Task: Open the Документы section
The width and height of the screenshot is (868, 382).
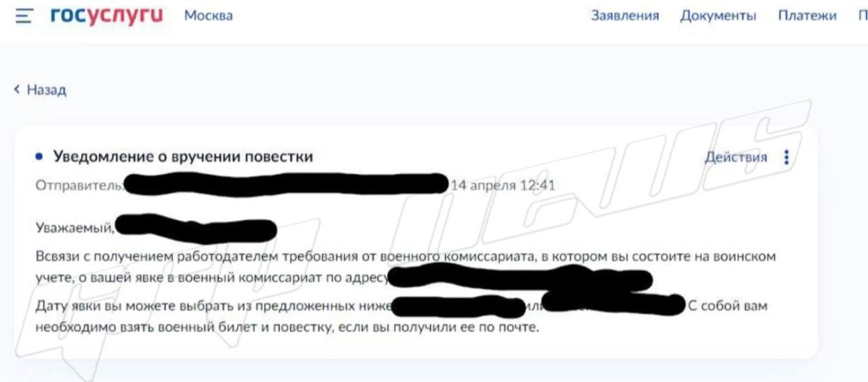Action: [718, 16]
